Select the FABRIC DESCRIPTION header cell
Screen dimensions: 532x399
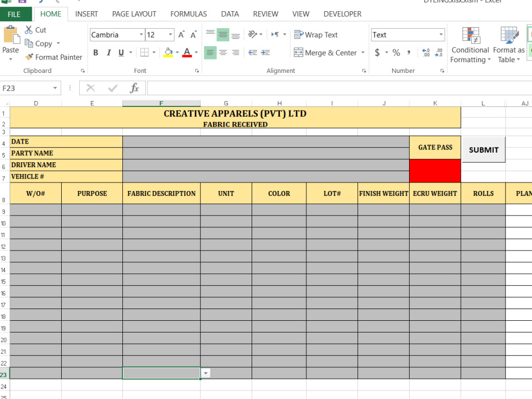pos(162,194)
